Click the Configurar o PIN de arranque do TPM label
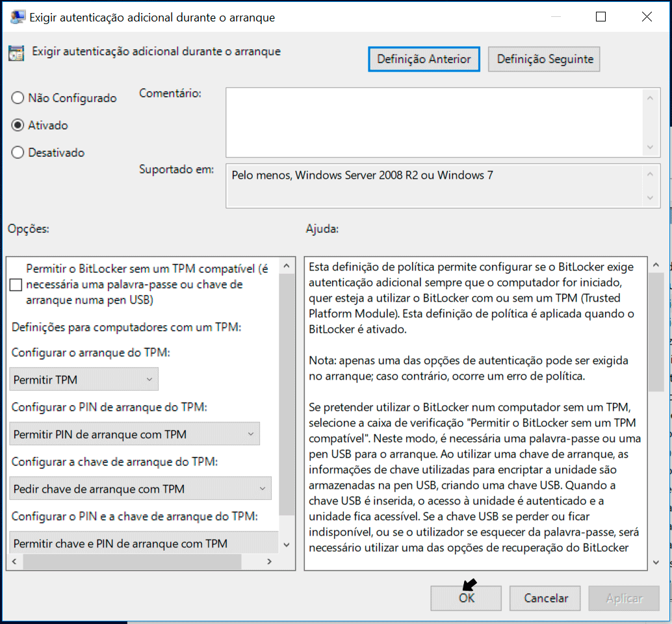 (109, 407)
